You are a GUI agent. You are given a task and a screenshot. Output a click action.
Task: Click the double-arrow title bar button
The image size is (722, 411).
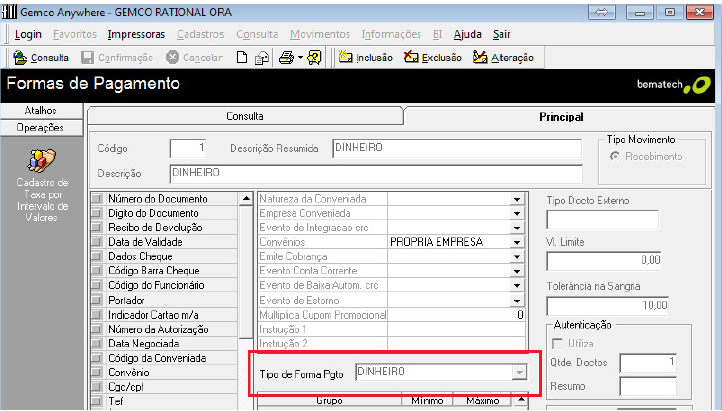point(602,12)
